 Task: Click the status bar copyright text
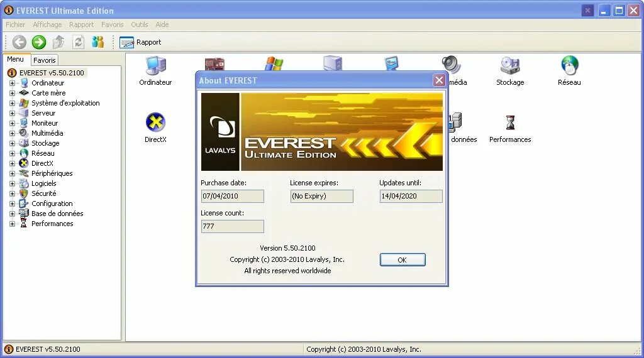point(364,349)
